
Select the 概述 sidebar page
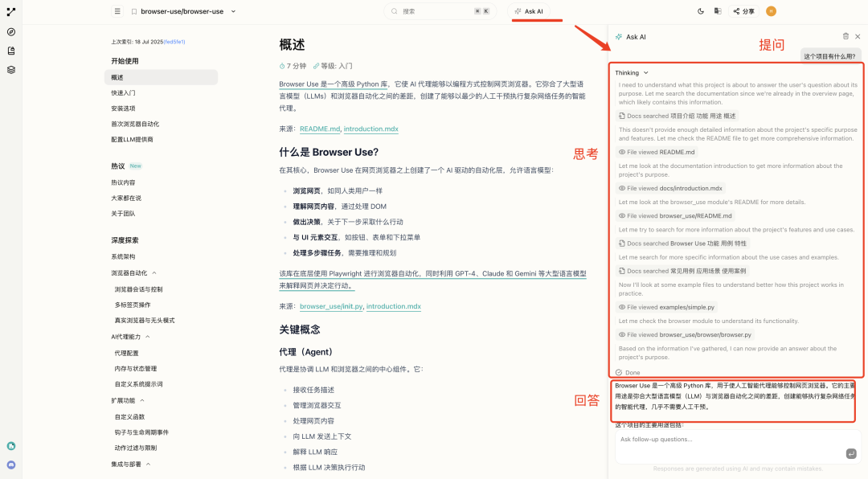(161, 77)
